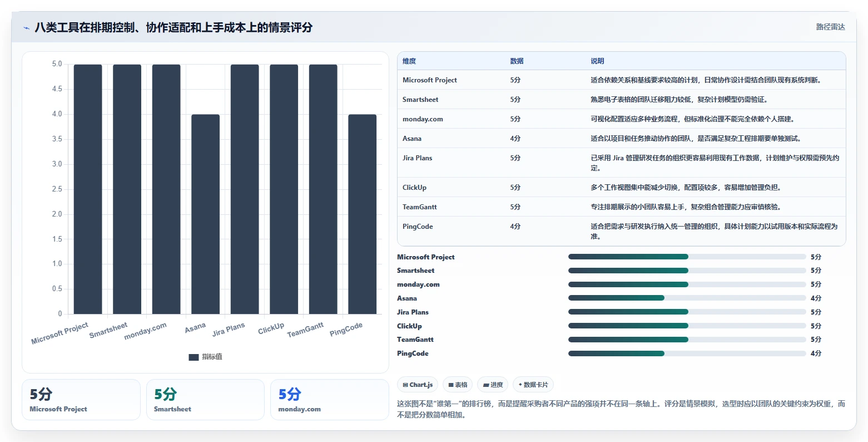Click the Jira Plans progress bar

point(687,312)
